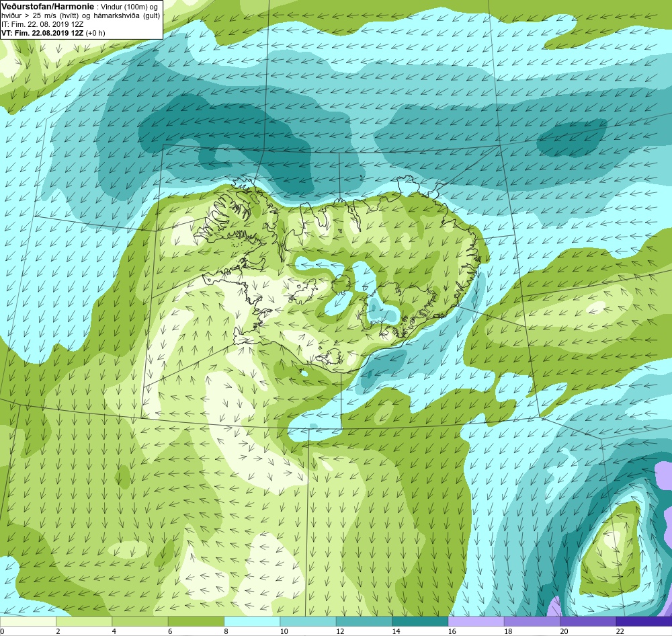Viewport: 672px width, 636px height.
Task: Select the 8–10 m/s light cyan legend swatch
Action: pyautogui.click(x=252, y=621)
